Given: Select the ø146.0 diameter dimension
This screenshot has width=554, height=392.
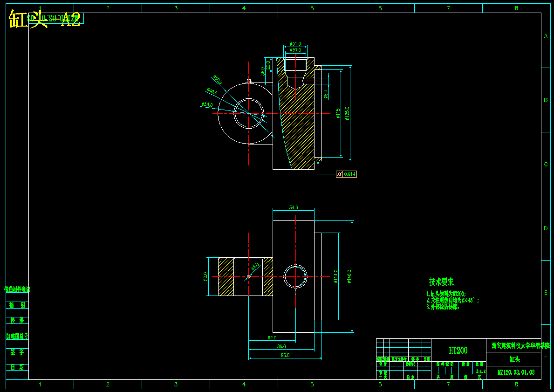Looking at the screenshot, I should [349, 277].
